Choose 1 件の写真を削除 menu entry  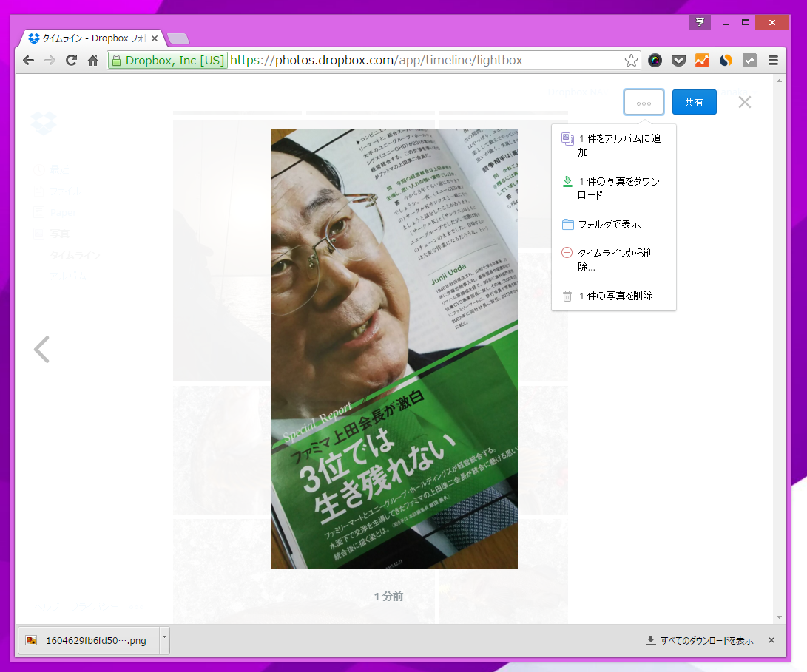(613, 296)
